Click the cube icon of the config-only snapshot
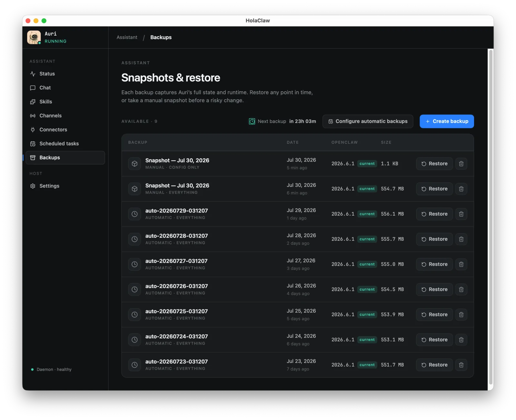Viewport: 516px width, 420px height. (134, 164)
